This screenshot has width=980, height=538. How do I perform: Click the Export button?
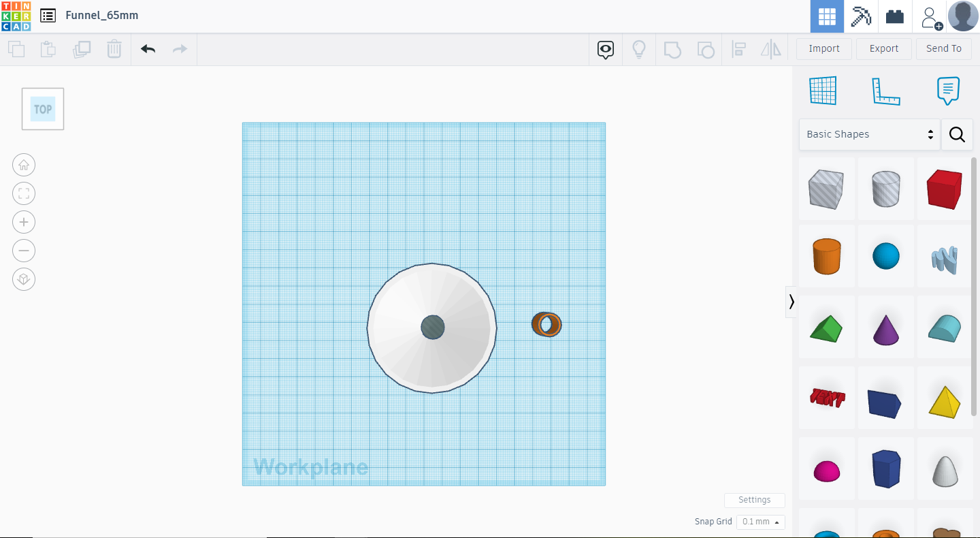(884, 48)
